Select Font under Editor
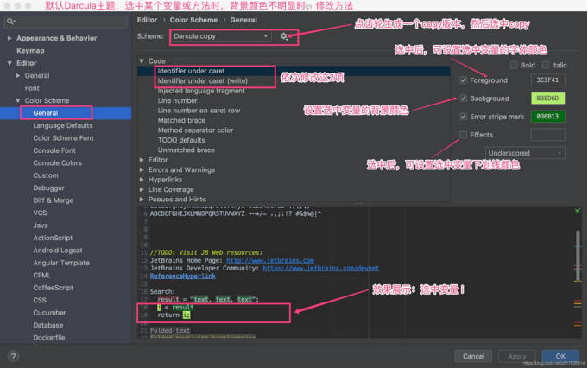Screen dimensions: 588x369 32,88
